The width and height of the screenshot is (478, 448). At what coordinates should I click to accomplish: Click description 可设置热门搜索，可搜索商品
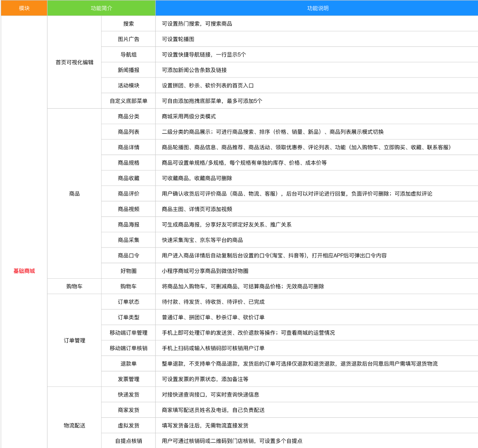(x=197, y=24)
